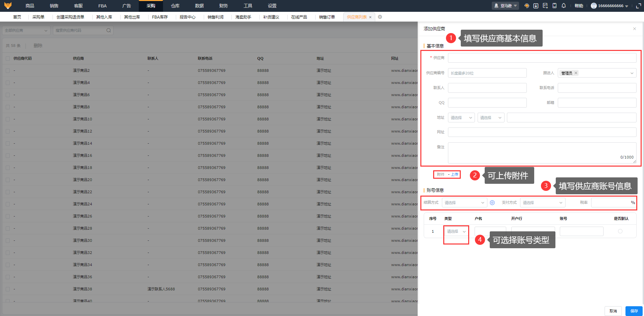Viewport: 644px width, 316px height.
Task: Open the FBA top menu
Action: tap(102, 6)
